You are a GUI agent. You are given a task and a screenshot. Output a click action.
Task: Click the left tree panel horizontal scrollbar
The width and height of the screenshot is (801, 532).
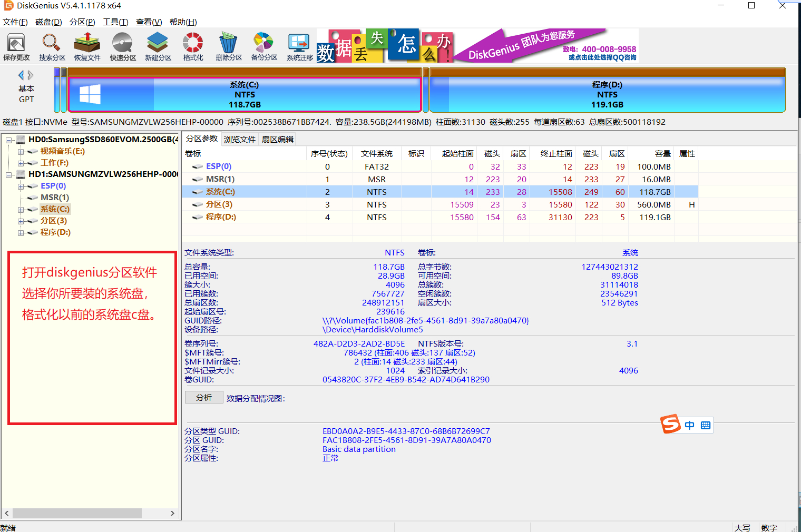pos(77,513)
